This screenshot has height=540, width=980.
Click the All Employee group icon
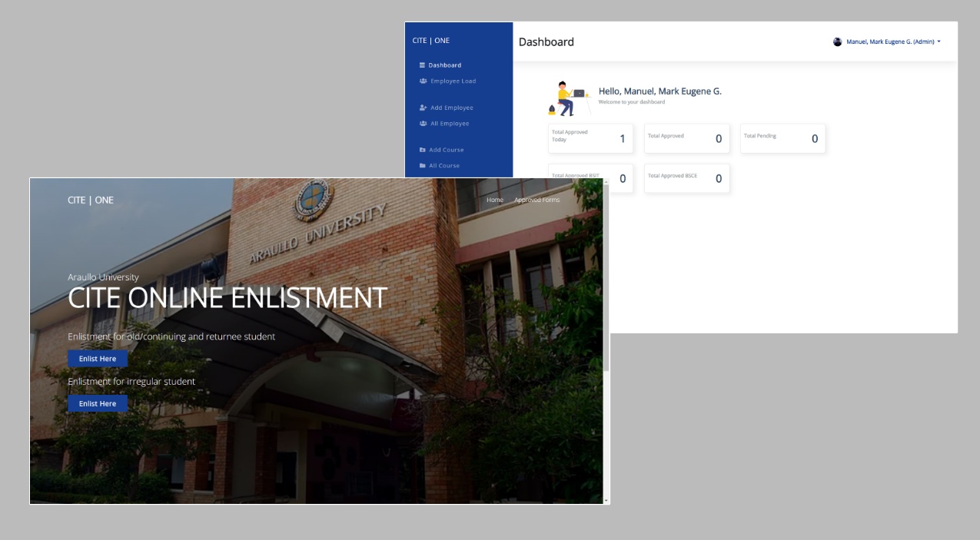pos(422,123)
